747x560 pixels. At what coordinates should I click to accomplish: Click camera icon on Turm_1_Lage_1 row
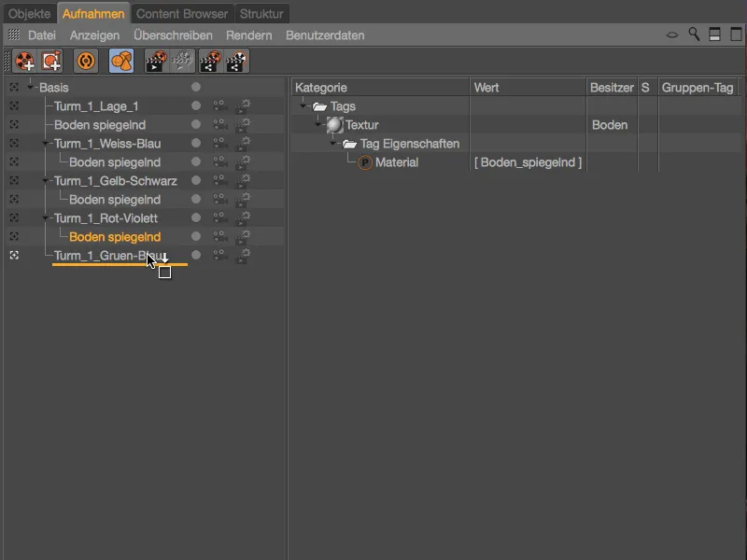coord(219,105)
